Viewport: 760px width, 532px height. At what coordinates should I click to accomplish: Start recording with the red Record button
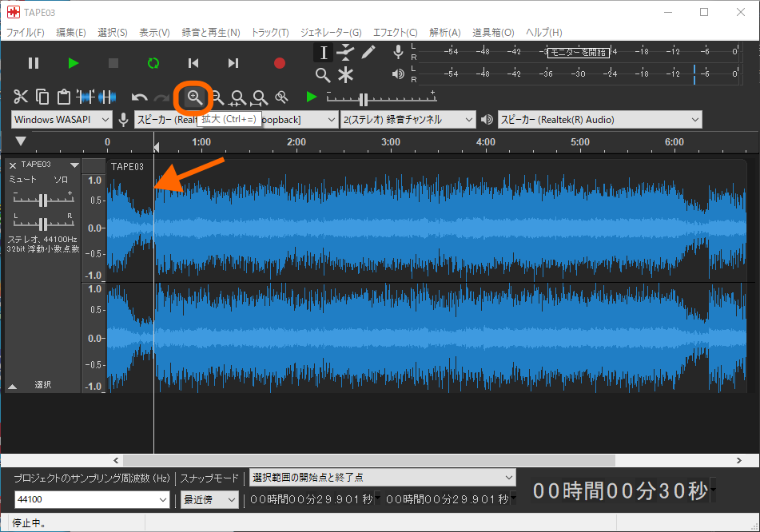pyautogui.click(x=279, y=63)
